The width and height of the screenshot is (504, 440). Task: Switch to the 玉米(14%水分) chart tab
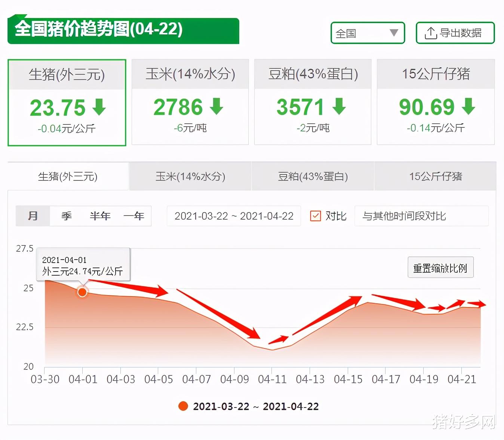[190, 176]
